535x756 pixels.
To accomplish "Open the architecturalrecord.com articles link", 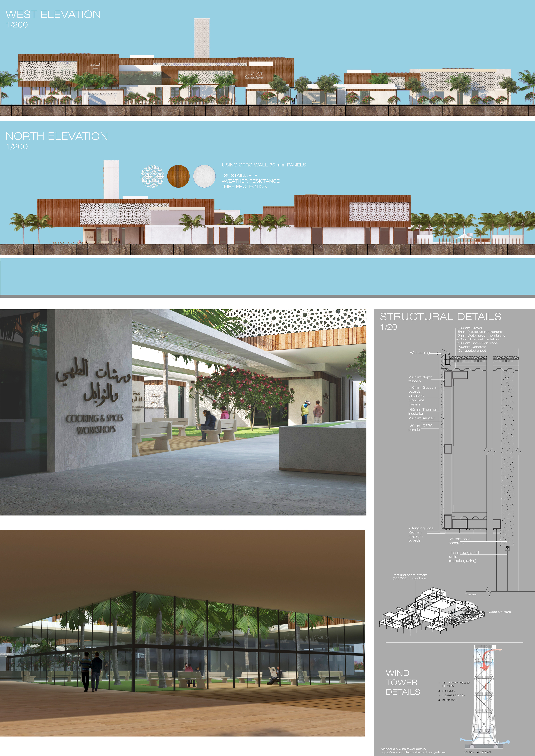I will pos(413,752).
